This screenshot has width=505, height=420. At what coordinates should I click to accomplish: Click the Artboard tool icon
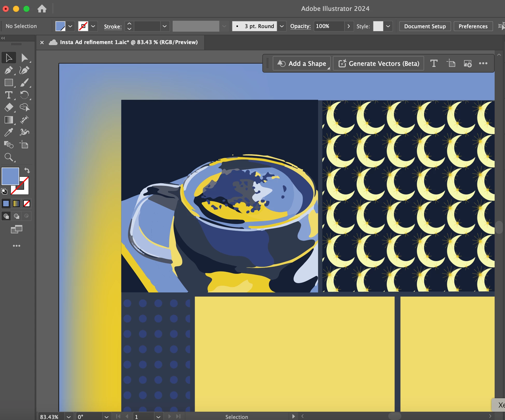[x=24, y=145]
